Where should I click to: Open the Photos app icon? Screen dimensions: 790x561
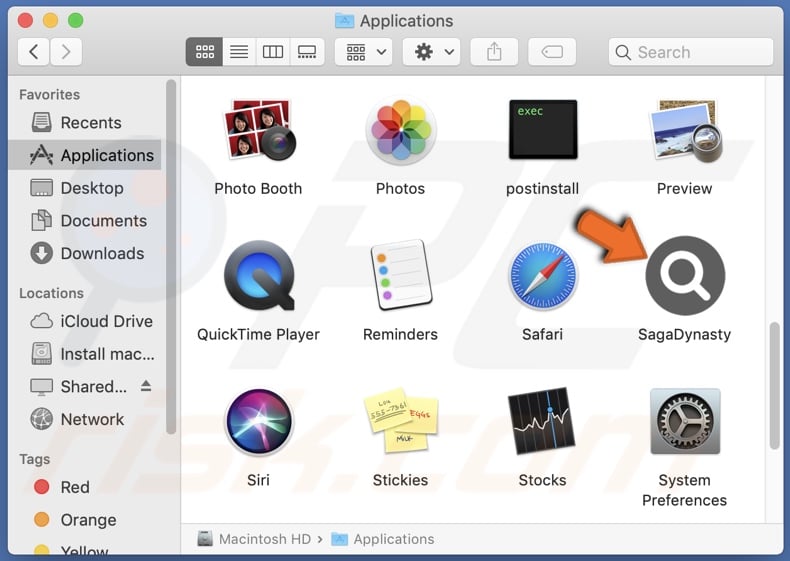point(401,130)
